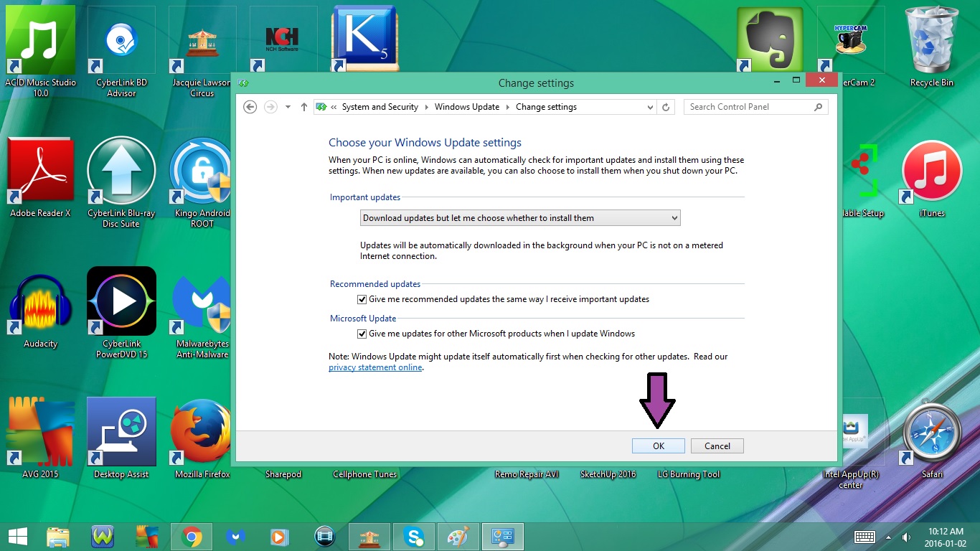Open Paint from the taskbar
This screenshot has width=980, height=551.
tap(458, 537)
